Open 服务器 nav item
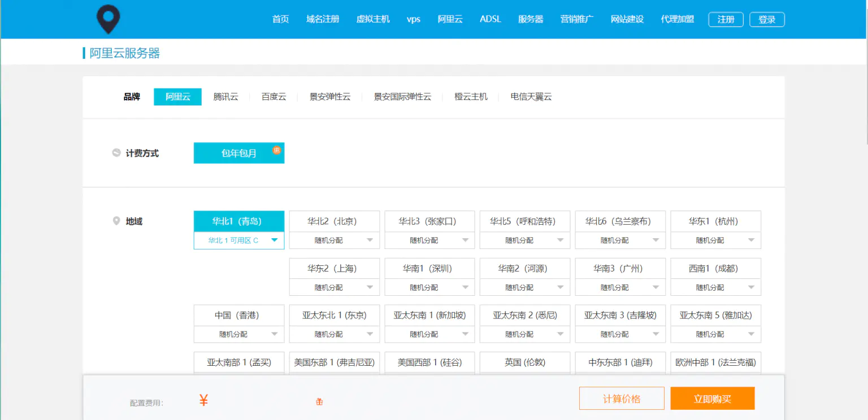The width and height of the screenshot is (868, 420). [x=531, y=19]
